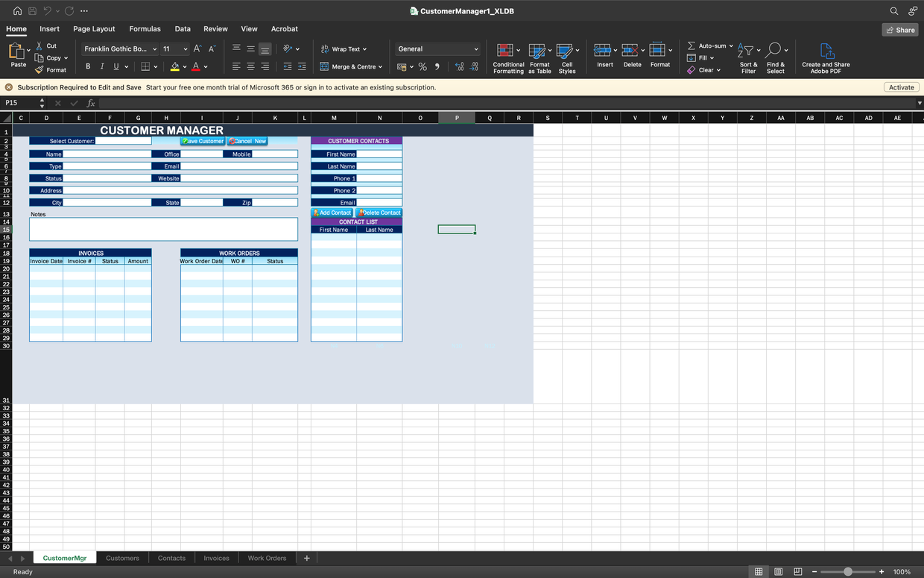924x578 pixels.
Task: Click the Add Contact button
Action: [x=332, y=213]
